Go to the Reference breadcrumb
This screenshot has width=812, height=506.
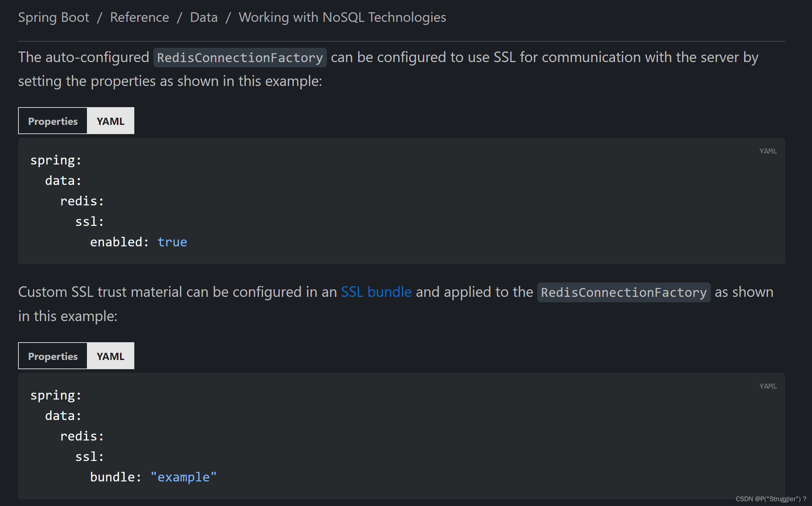pyautogui.click(x=139, y=17)
